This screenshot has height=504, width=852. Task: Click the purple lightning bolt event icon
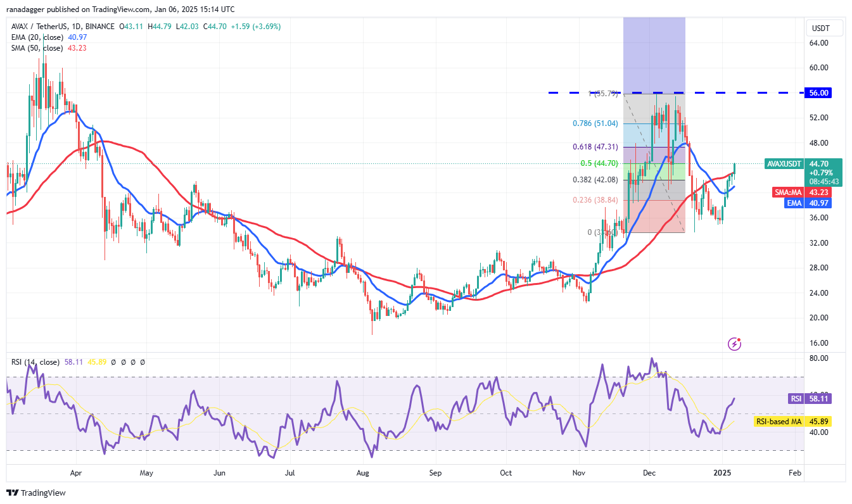coord(735,344)
